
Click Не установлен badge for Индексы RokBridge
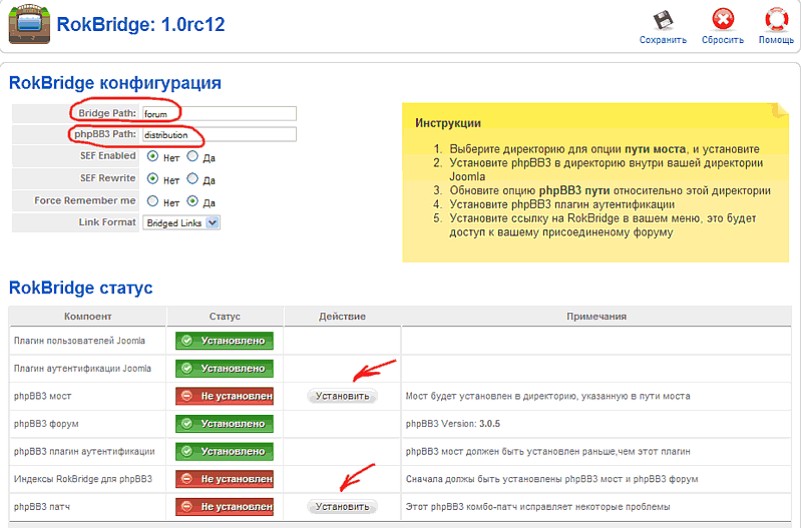click(224, 479)
